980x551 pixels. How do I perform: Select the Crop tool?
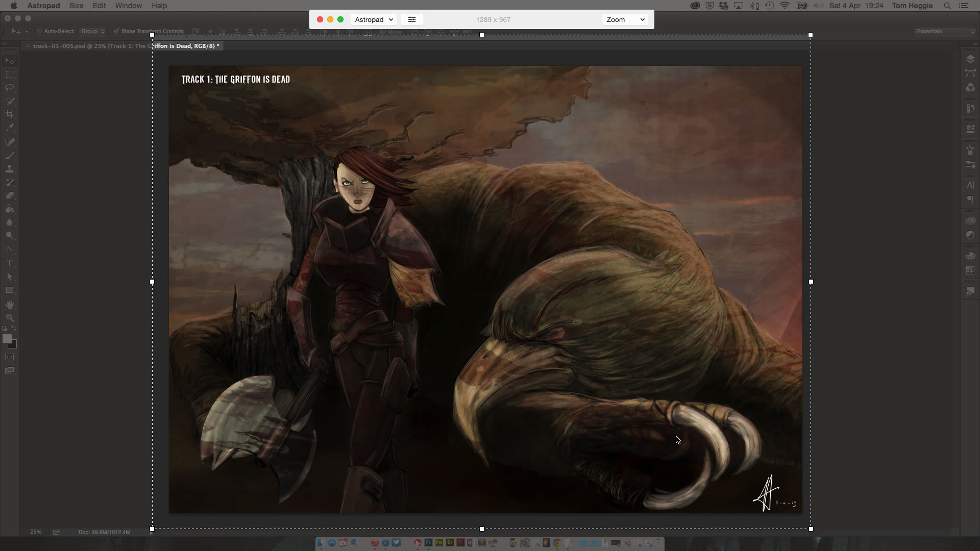[x=10, y=114]
